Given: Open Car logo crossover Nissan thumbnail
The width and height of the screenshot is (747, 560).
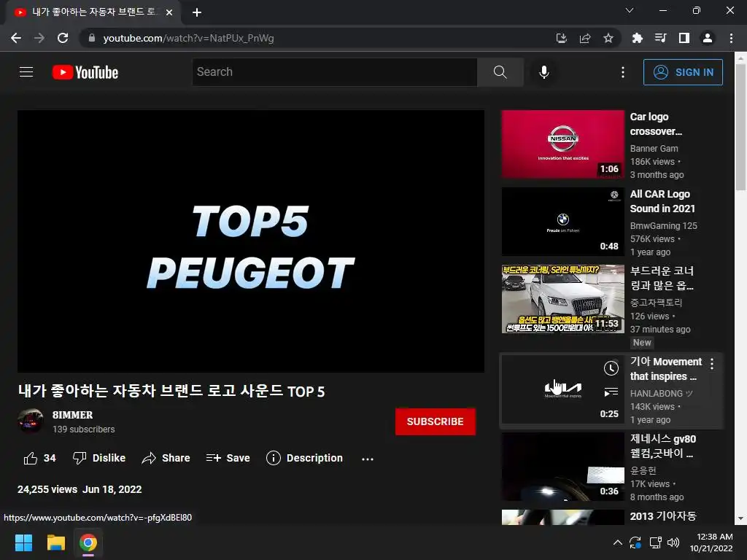Looking at the screenshot, I should point(562,144).
